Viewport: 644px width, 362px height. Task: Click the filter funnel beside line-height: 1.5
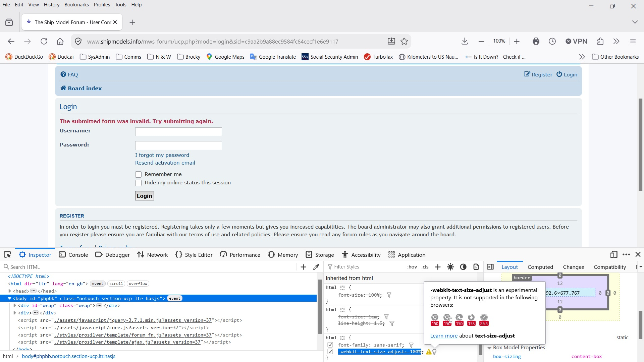(392, 323)
